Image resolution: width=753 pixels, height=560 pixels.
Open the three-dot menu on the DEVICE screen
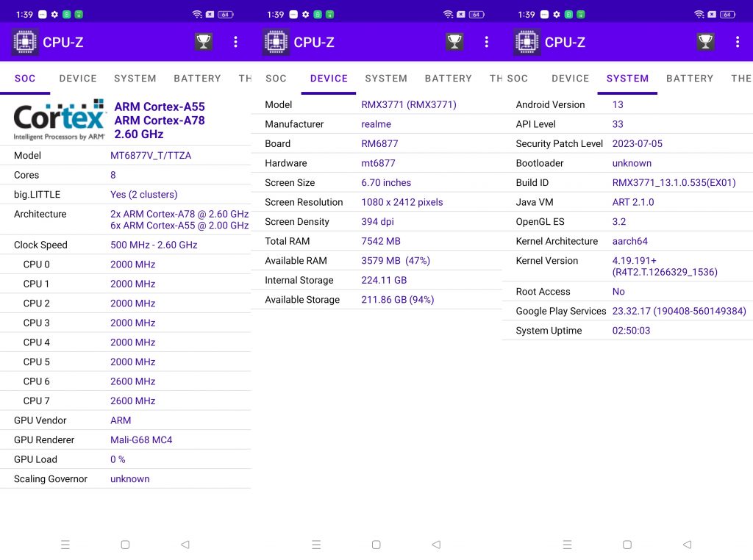point(487,42)
